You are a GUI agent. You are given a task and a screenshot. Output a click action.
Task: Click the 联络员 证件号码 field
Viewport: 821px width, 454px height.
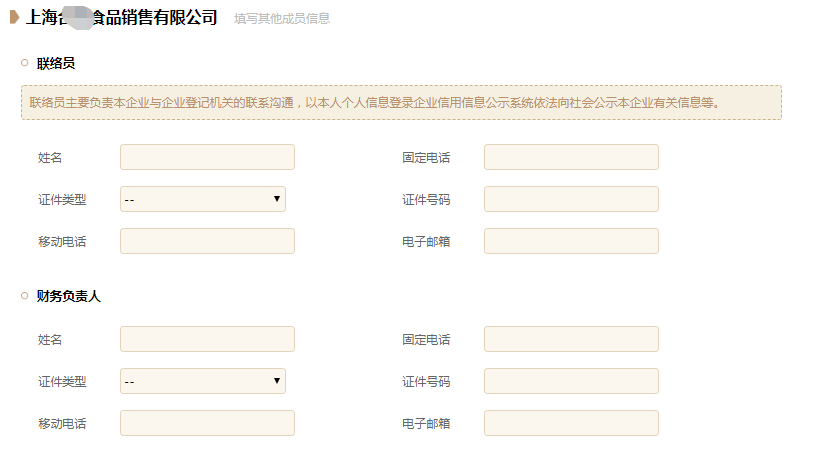(x=571, y=199)
